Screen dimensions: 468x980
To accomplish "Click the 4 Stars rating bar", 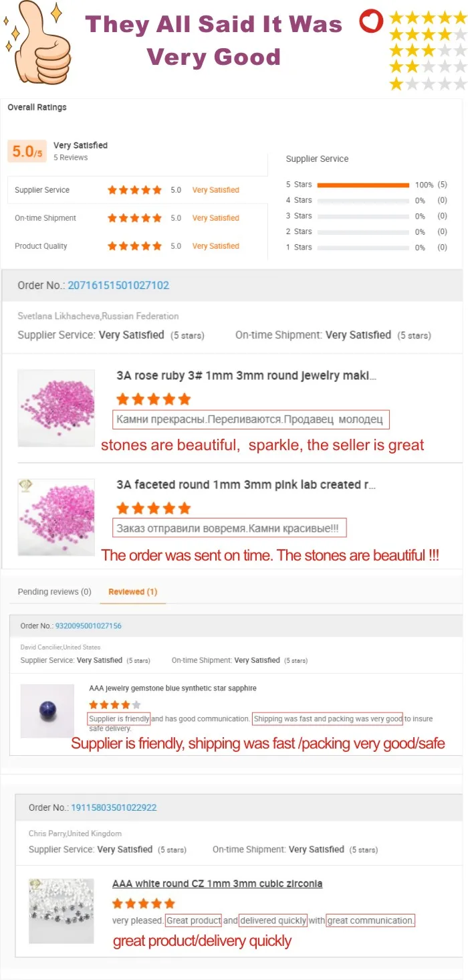I will [363, 200].
